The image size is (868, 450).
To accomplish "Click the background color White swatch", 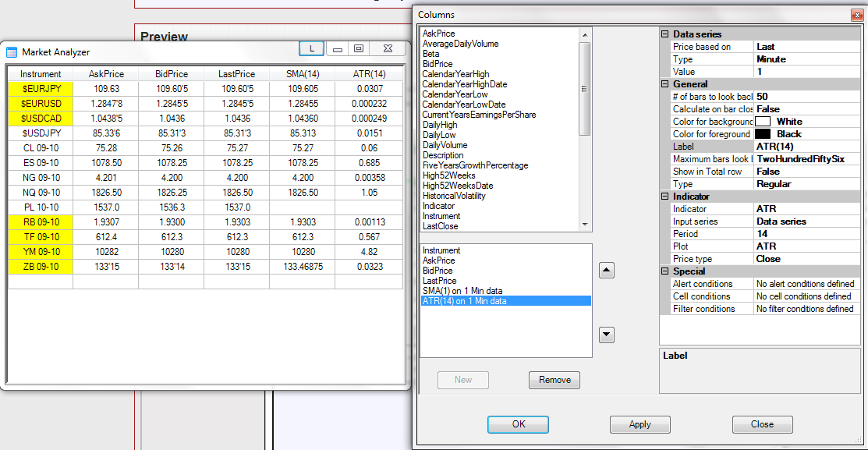I will click(763, 121).
